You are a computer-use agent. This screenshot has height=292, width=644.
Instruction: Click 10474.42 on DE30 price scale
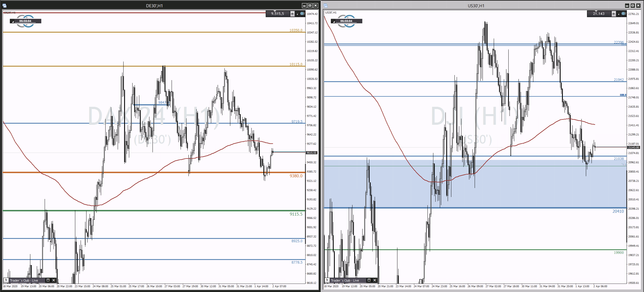pos(312,14)
